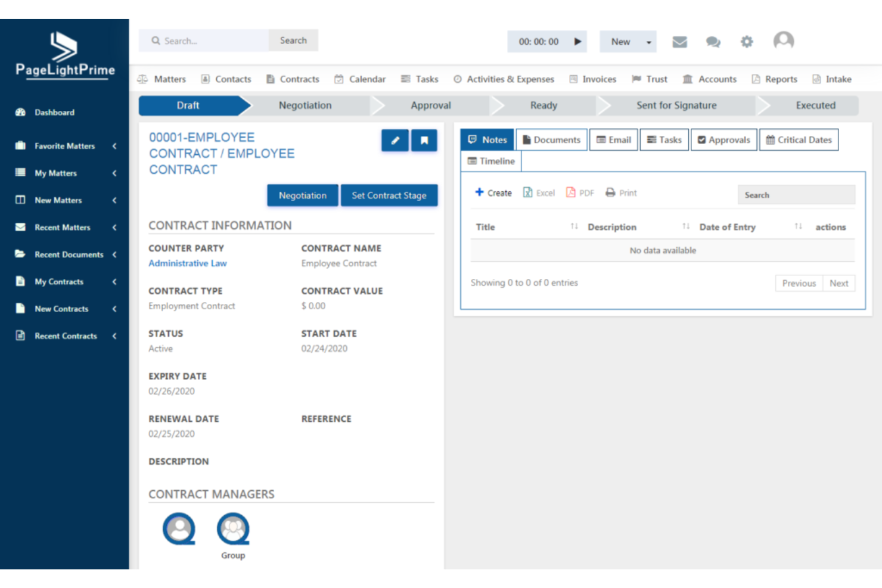Click the New Matters book icon
Viewport: 882px width, 588px height.
tap(20, 200)
